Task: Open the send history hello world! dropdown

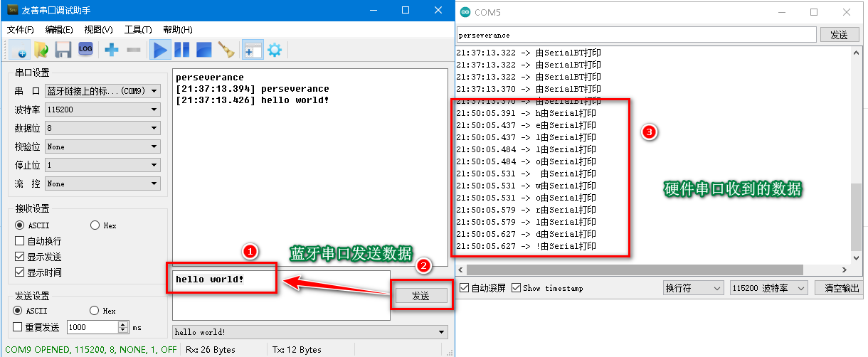Action: pos(310,332)
